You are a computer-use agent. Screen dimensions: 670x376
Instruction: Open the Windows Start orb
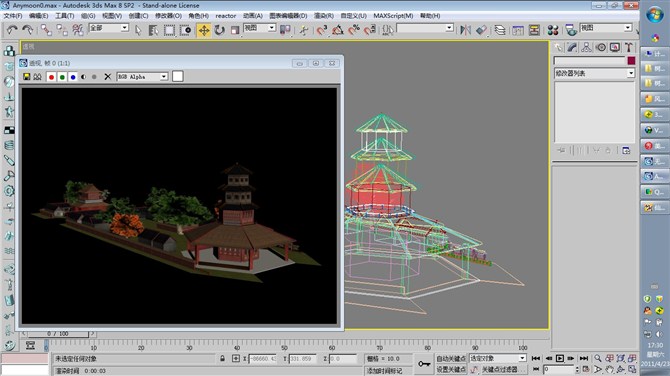pos(655,16)
